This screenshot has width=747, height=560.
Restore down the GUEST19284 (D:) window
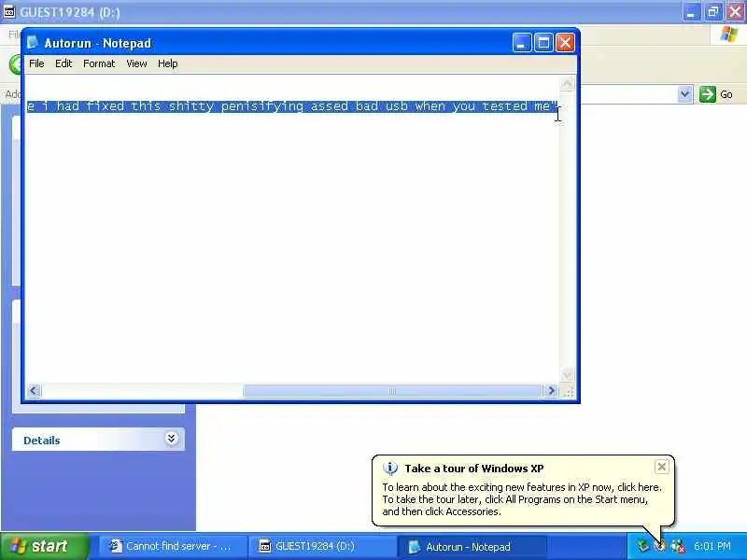713,12
